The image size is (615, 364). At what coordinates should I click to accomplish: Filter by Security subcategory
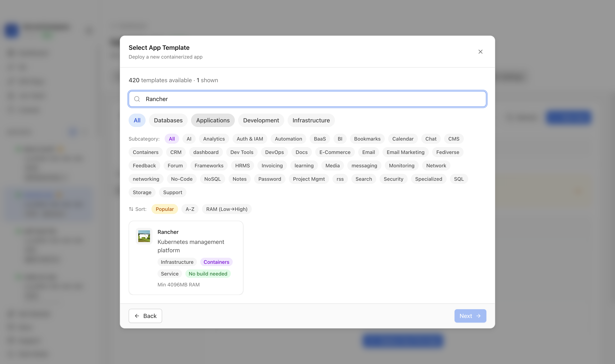point(393,179)
